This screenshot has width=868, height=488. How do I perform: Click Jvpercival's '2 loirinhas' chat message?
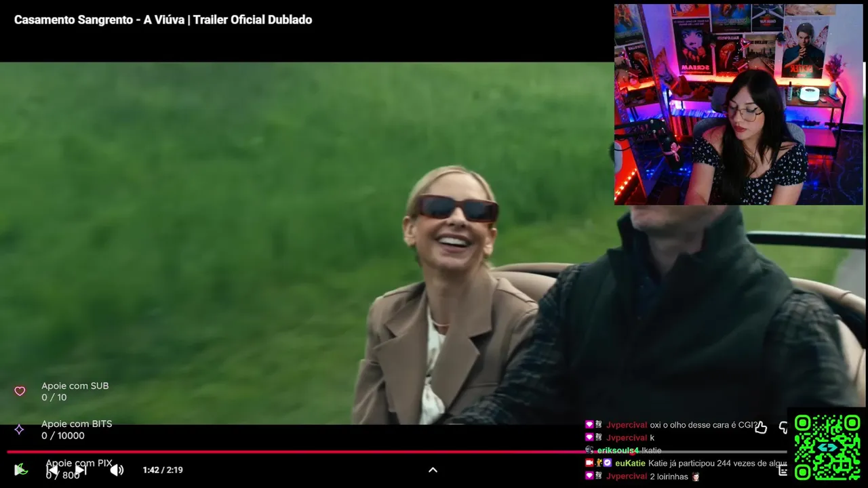tap(669, 476)
